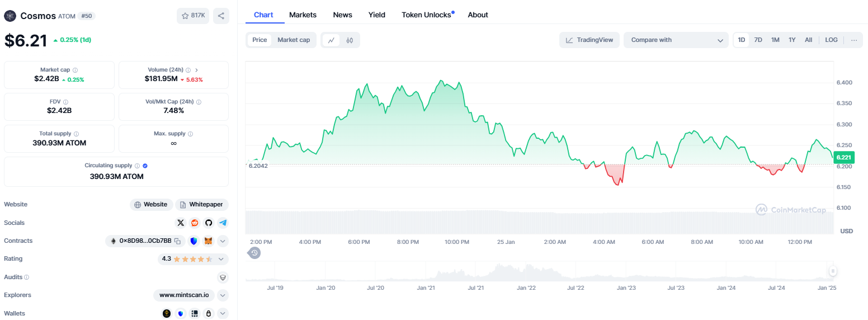Select the 1Y time range
Image resolution: width=868 pixels, height=320 pixels.
tap(792, 40)
